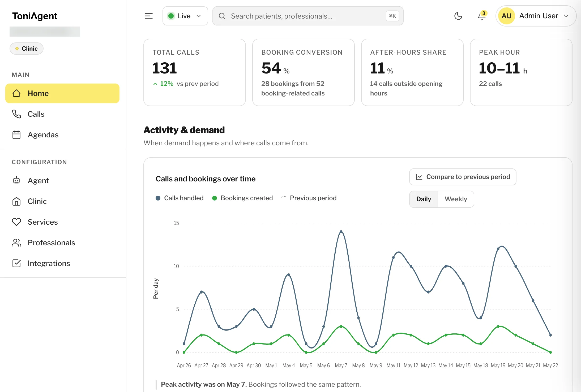Focus the Search patients, professionals field
The height and width of the screenshot is (392, 581).
click(308, 16)
